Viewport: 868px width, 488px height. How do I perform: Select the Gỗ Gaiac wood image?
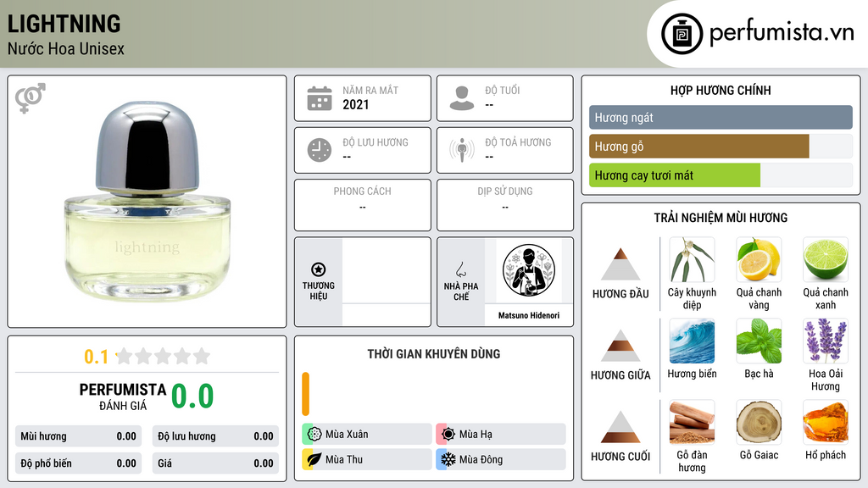759,423
